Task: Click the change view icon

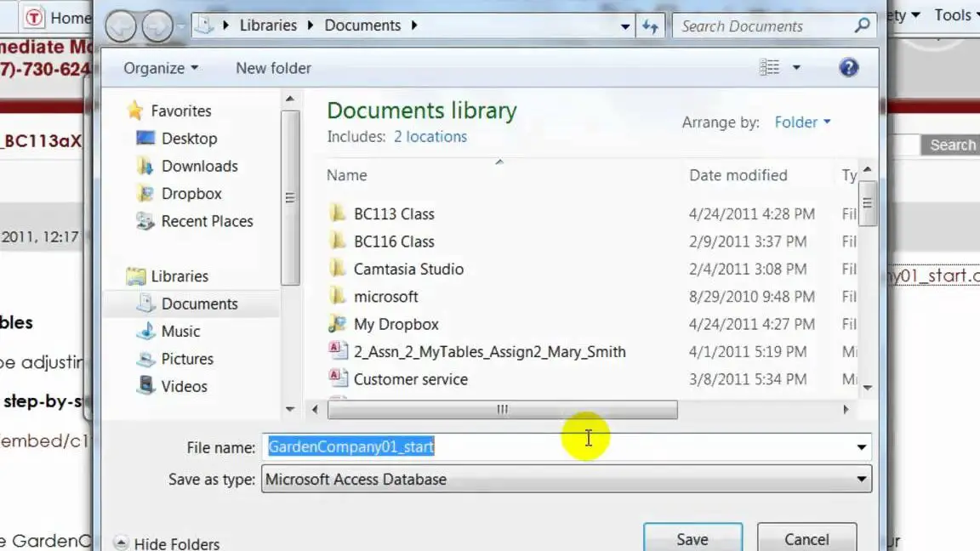Action: click(769, 67)
